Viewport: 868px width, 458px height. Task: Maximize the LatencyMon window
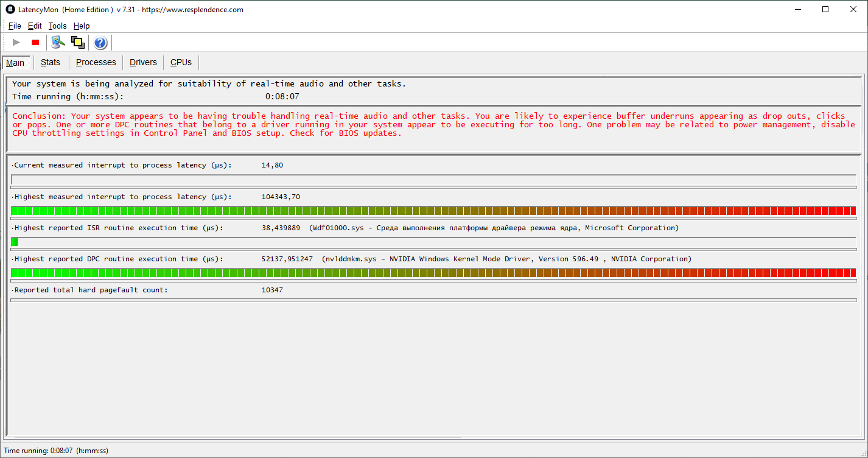pos(825,9)
